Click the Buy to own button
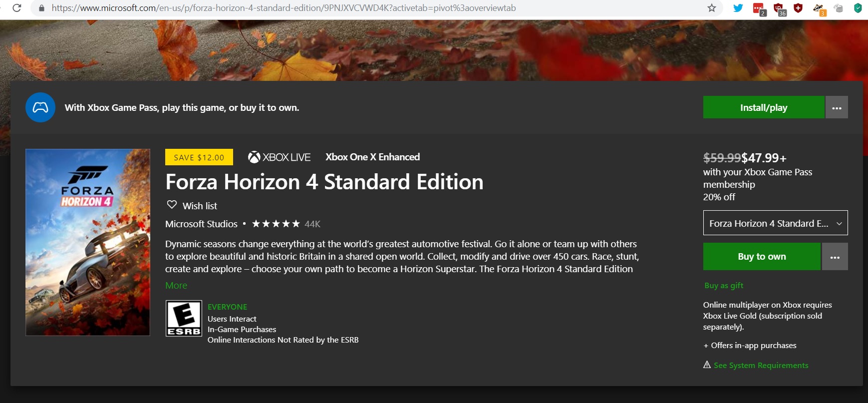Screen dimensions: 868x403 (x=762, y=256)
